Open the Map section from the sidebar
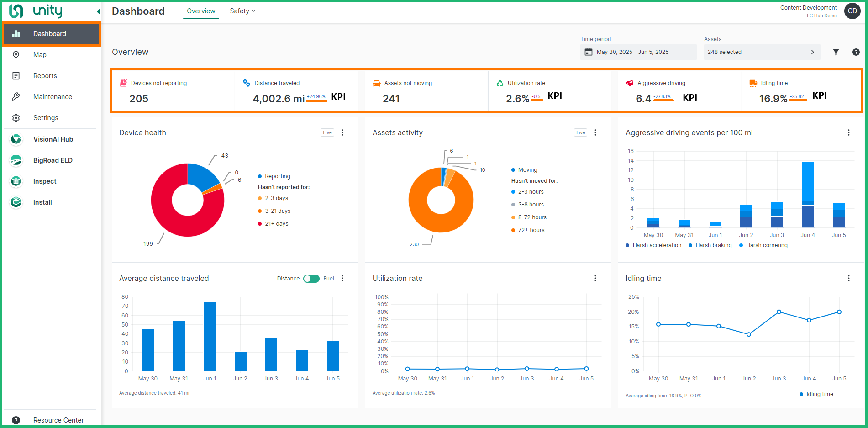The image size is (868, 428). pyautogui.click(x=40, y=54)
